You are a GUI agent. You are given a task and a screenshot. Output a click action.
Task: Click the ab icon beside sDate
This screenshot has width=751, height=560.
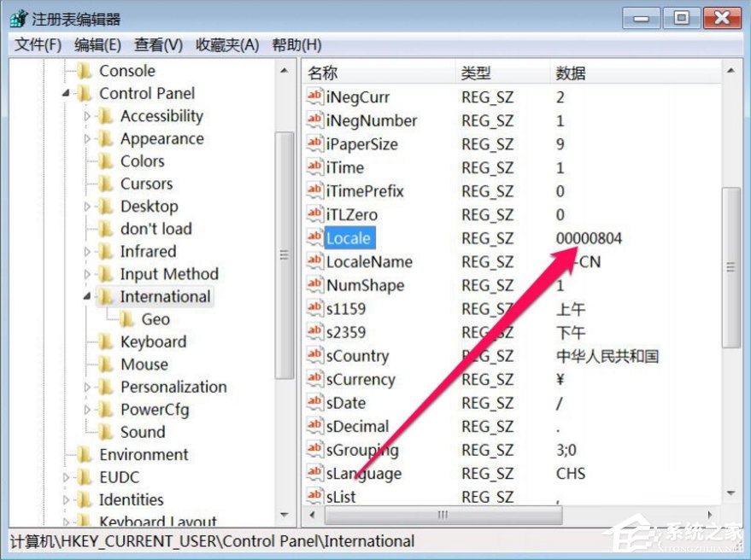point(314,402)
